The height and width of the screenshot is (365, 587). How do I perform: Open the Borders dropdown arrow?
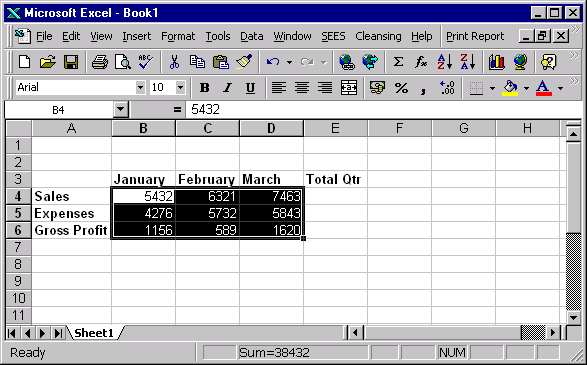tap(492, 88)
